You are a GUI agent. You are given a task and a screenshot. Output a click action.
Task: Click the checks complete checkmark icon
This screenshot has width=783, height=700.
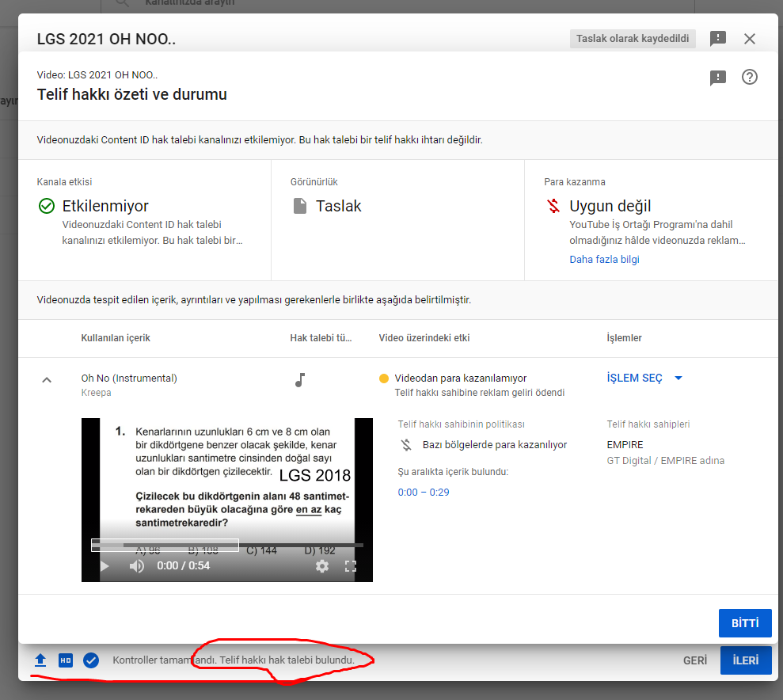click(x=91, y=660)
